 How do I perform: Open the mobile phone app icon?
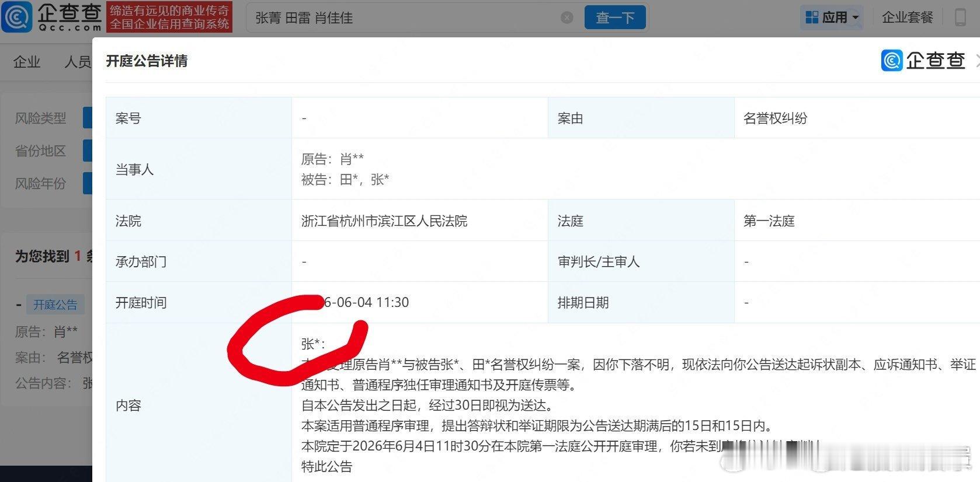960,17
